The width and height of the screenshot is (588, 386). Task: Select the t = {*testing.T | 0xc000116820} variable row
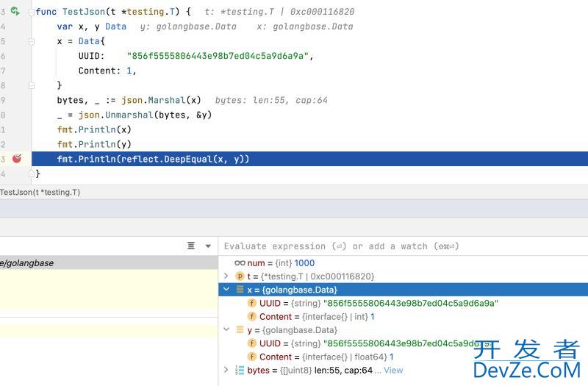(403, 276)
